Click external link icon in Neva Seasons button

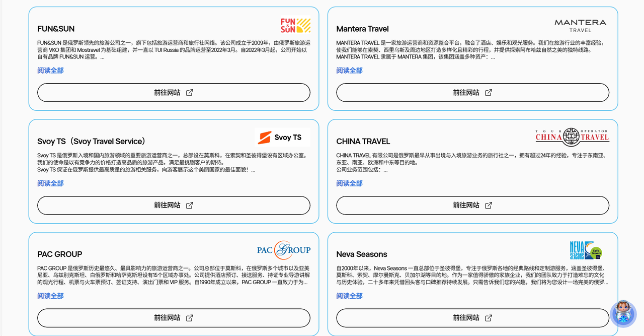pos(489,318)
